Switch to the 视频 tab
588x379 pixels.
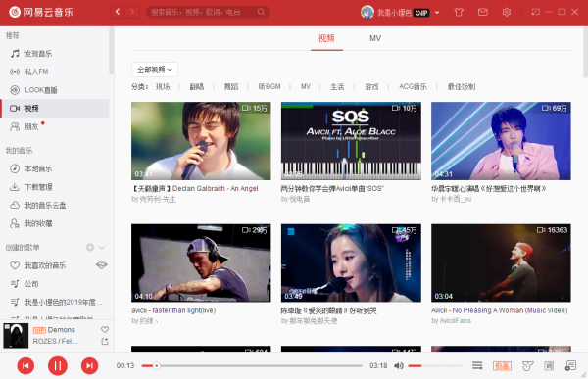pos(326,38)
